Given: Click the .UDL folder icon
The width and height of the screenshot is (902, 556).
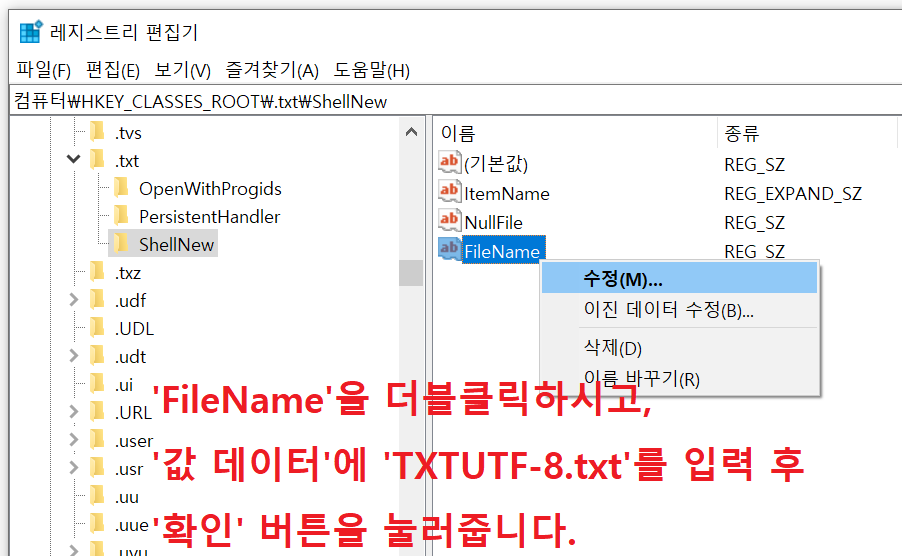Looking at the screenshot, I should (x=98, y=328).
